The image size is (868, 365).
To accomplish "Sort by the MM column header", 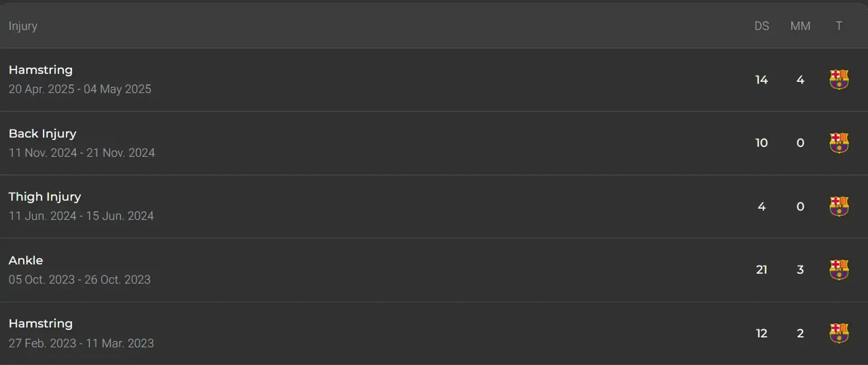I will [800, 26].
